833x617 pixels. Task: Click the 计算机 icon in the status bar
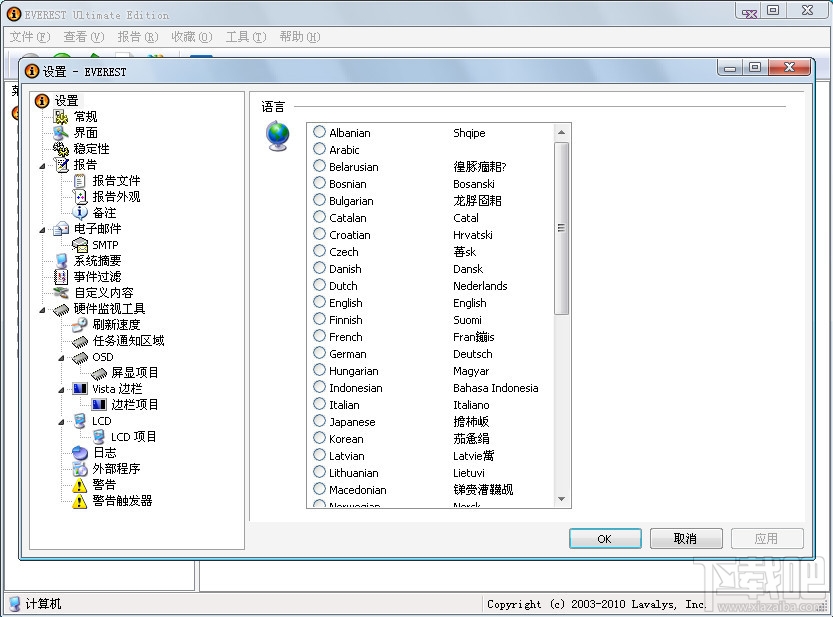[x=16, y=604]
